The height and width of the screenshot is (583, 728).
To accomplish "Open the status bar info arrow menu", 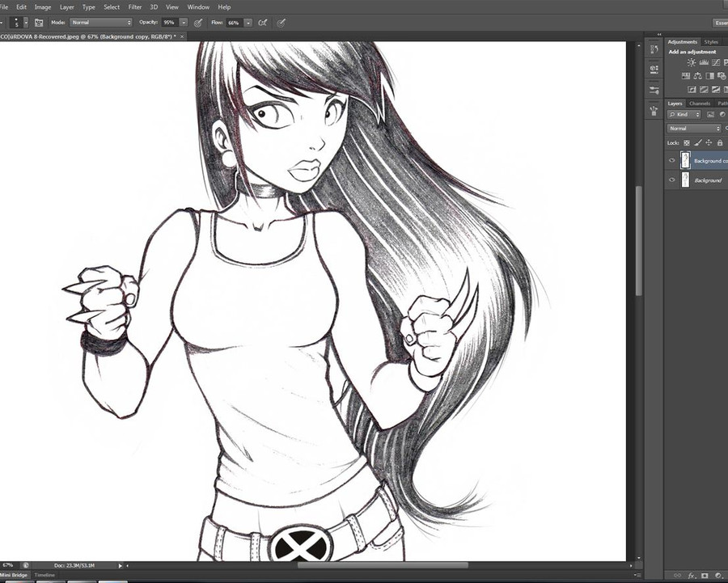I will 120,565.
